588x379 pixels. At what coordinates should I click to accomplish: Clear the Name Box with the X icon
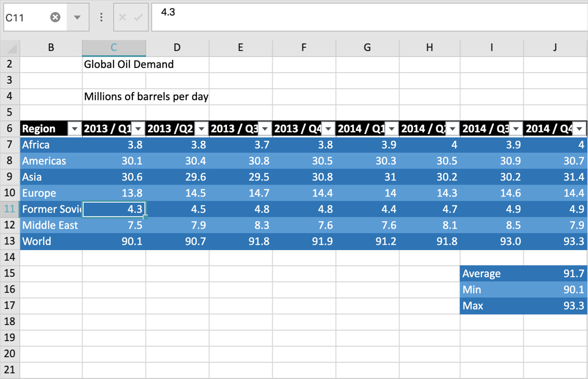[55, 17]
